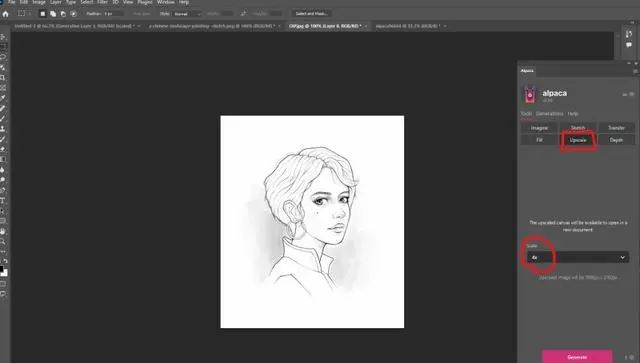Click the Imagine button in Alpaca
Image resolution: width=640 pixels, height=363 pixels.
[539, 128]
